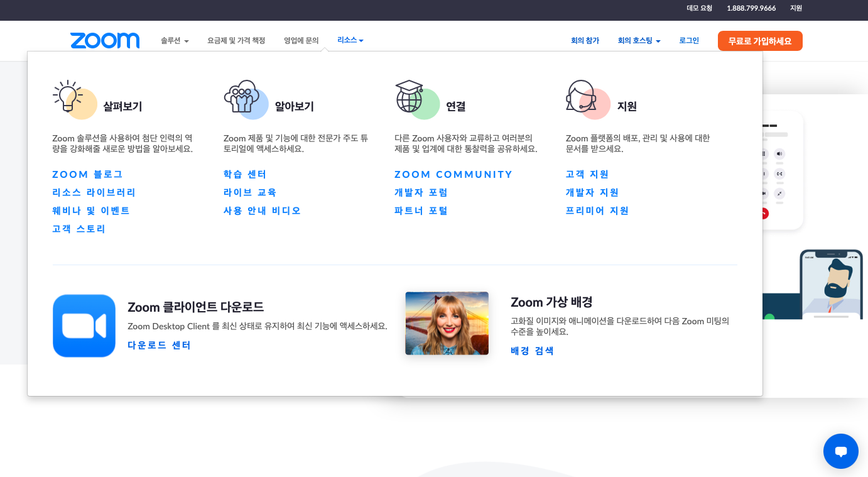Click the 로그인 link

pos(689,41)
